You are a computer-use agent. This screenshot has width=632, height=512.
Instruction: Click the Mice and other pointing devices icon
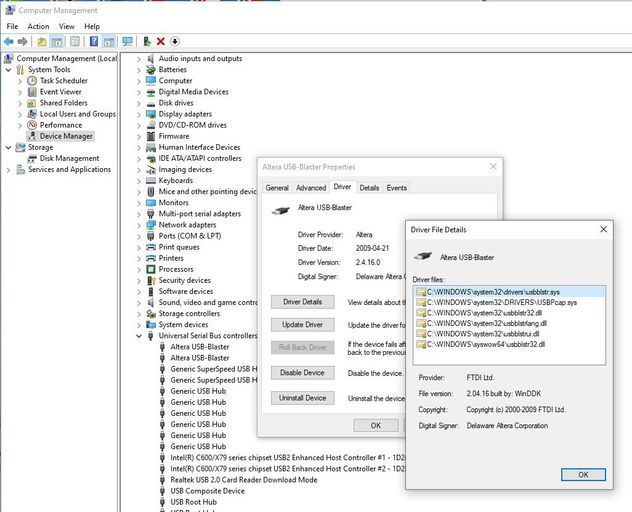tap(151, 191)
